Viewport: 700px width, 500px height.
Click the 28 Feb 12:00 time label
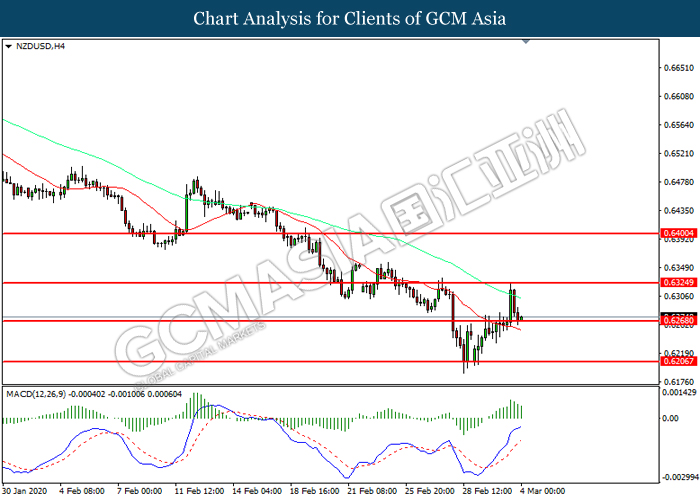[487, 491]
